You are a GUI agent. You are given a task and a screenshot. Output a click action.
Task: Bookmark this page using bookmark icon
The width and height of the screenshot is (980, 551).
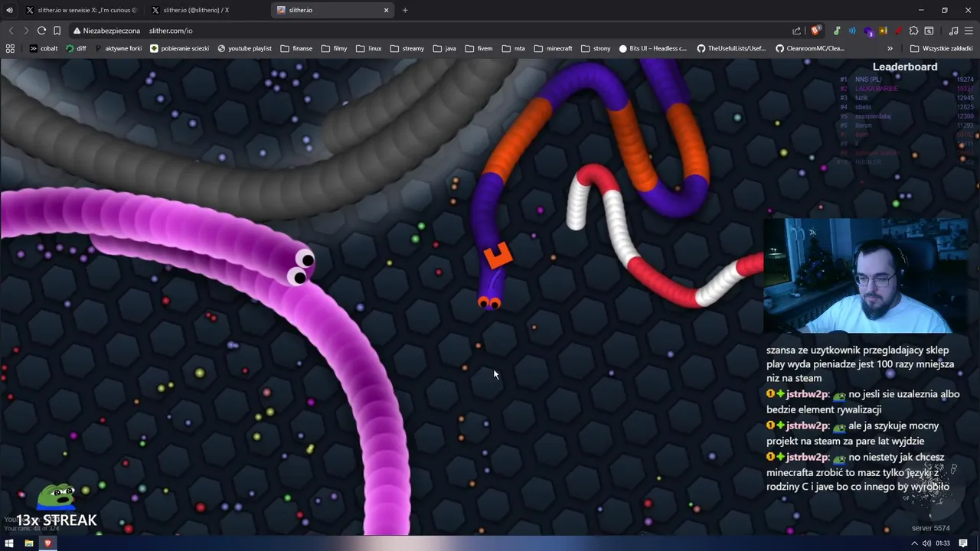click(x=57, y=31)
